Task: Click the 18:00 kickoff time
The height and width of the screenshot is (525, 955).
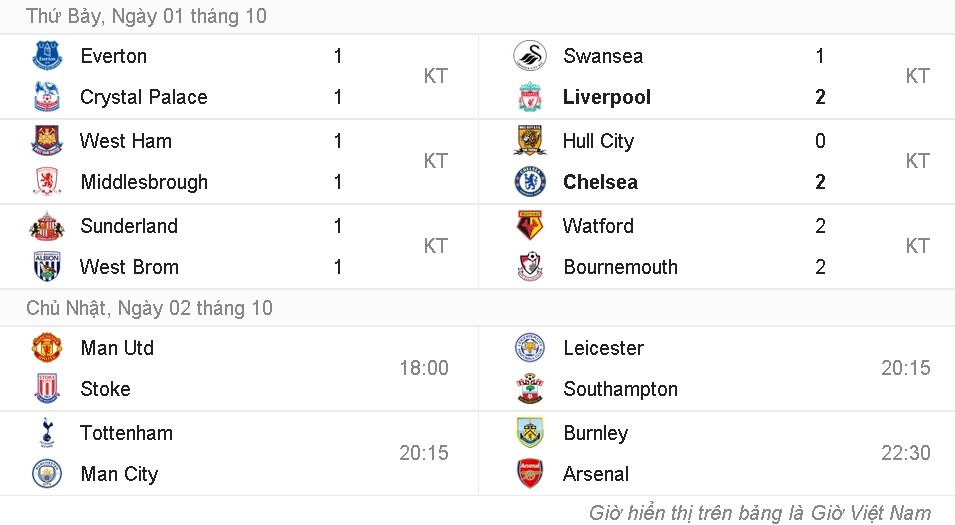Action: pos(424,368)
